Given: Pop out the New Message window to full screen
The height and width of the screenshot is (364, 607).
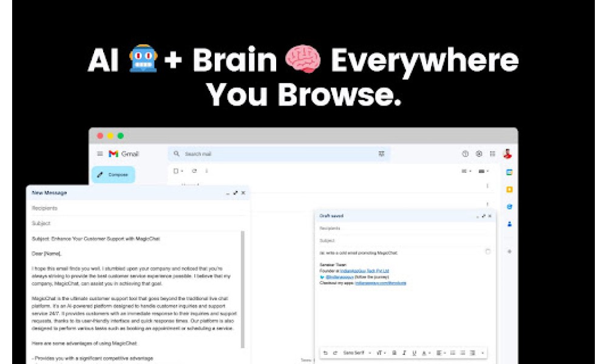Looking at the screenshot, I should [x=236, y=193].
